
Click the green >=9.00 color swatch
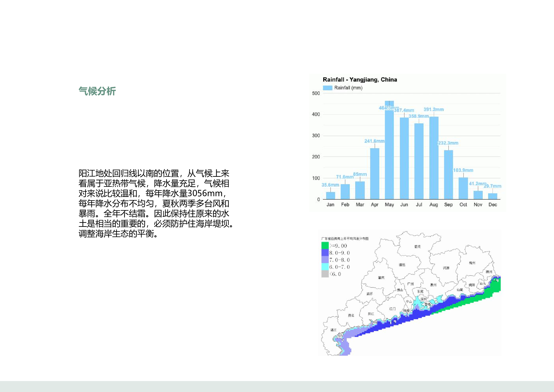[x=325, y=245]
